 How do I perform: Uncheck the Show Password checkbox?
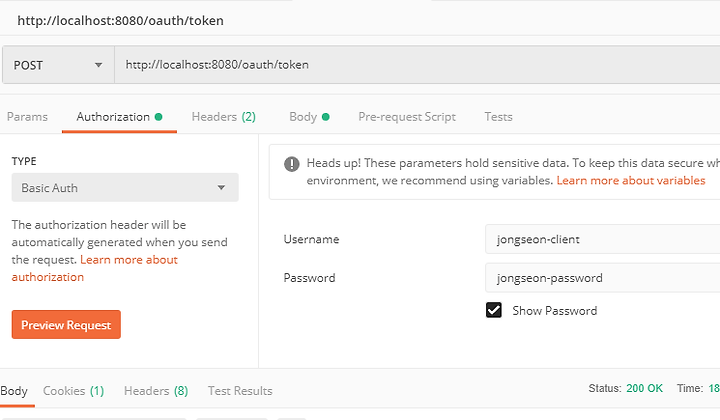pyautogui.click(x=494, y=310)
